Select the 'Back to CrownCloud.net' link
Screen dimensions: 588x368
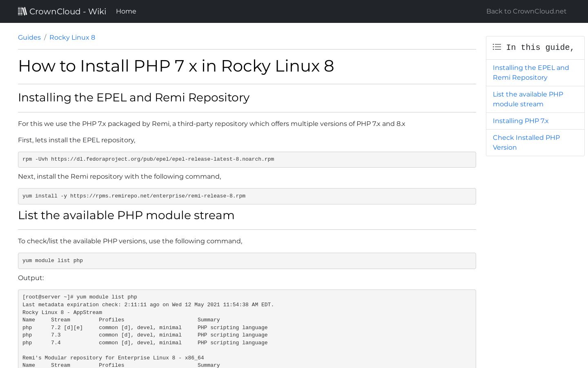526,11
